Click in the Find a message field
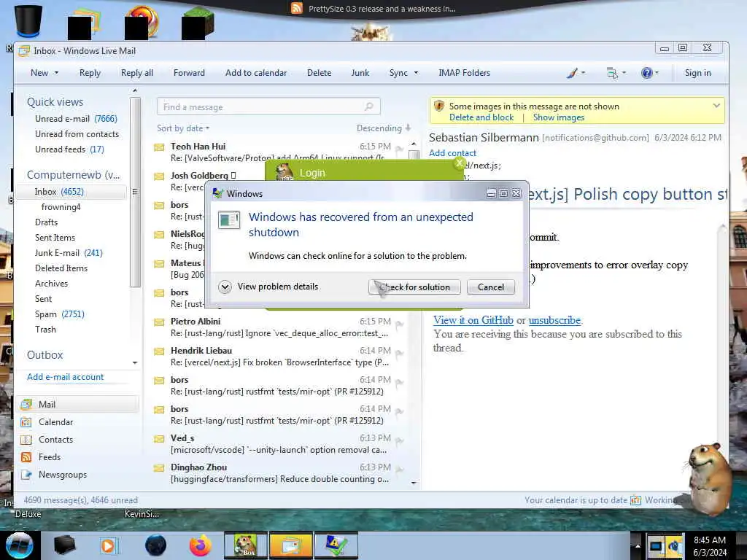This screenshot has height=560, width=747. coord(268,106)
